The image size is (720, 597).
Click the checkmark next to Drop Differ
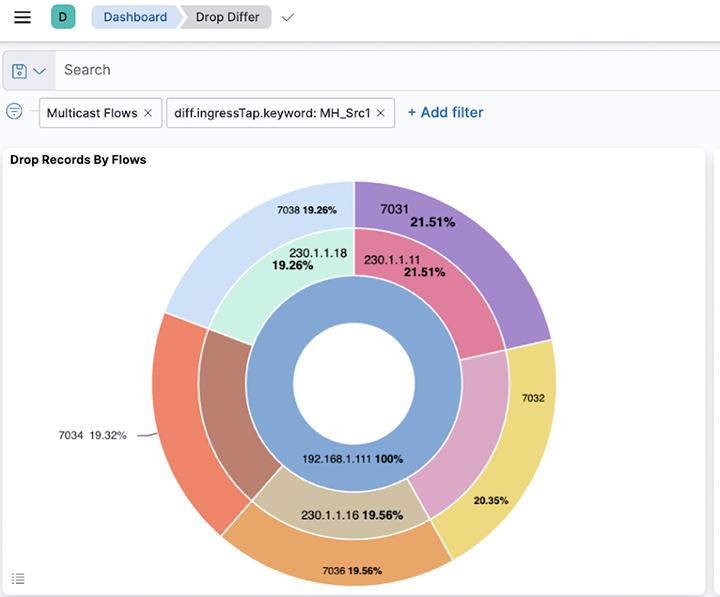288,18
